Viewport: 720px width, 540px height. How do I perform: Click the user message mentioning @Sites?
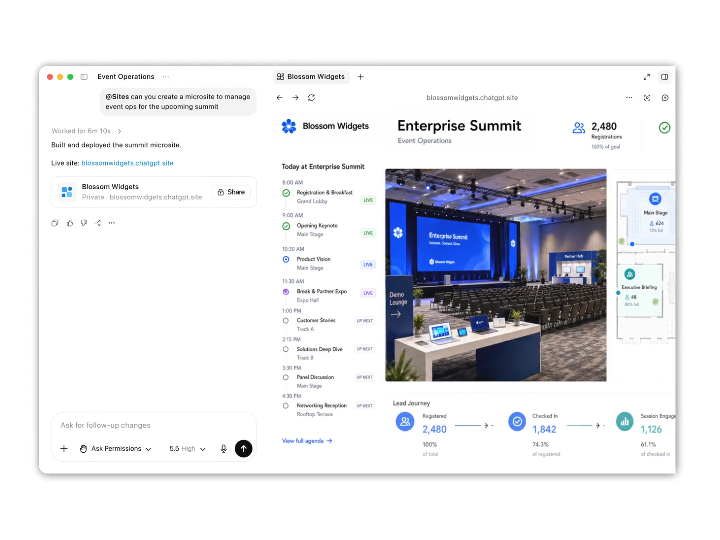click(x=178, y=101)
